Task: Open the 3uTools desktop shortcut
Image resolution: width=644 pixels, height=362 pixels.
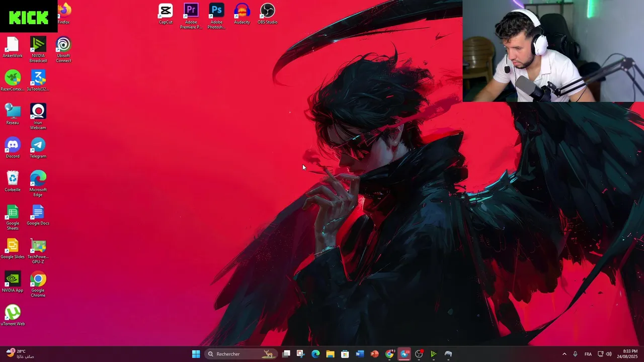Action: 38,81
